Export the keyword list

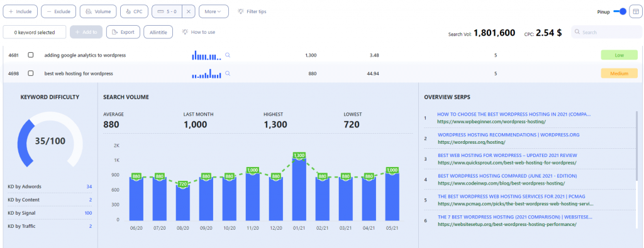coord(123,32)
